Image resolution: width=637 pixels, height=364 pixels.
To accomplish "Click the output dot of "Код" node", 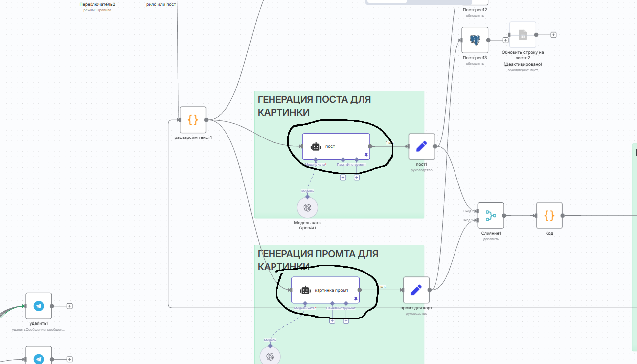I will tap(562, 216).
